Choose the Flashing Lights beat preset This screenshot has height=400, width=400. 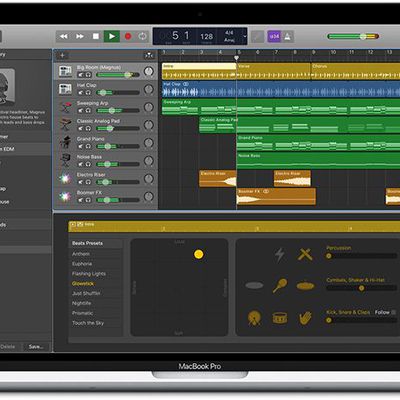89,274
